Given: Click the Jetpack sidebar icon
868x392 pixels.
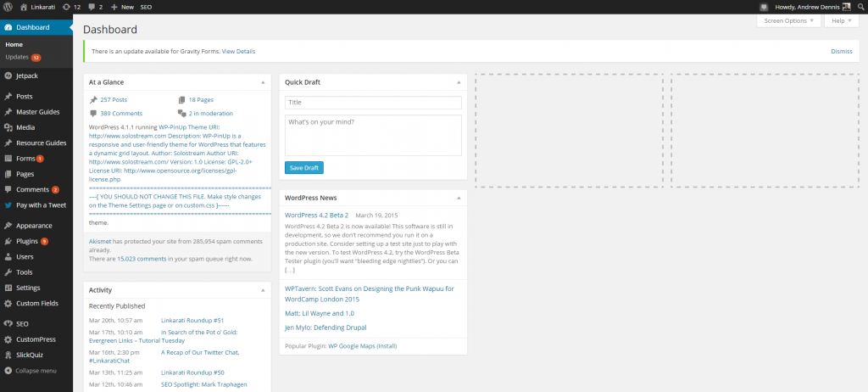Looking at the screenshot, I should point(8,76).
